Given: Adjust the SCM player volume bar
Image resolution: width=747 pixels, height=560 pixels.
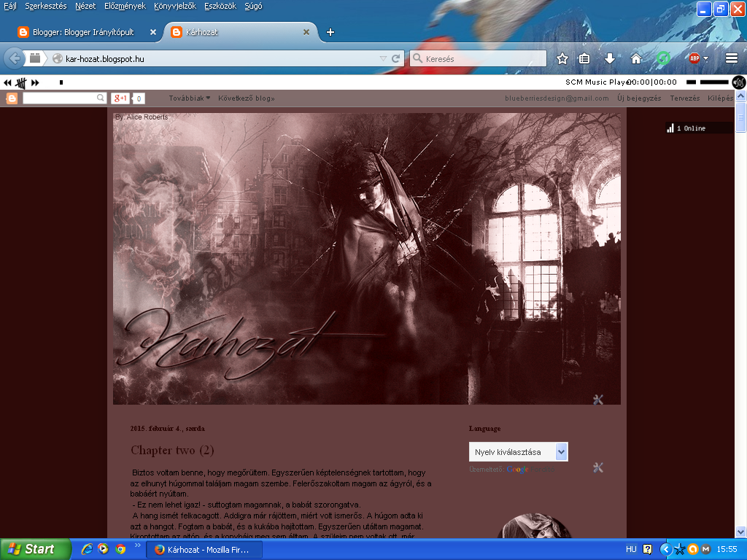Looking at the screenshot, I should point(714,82).
